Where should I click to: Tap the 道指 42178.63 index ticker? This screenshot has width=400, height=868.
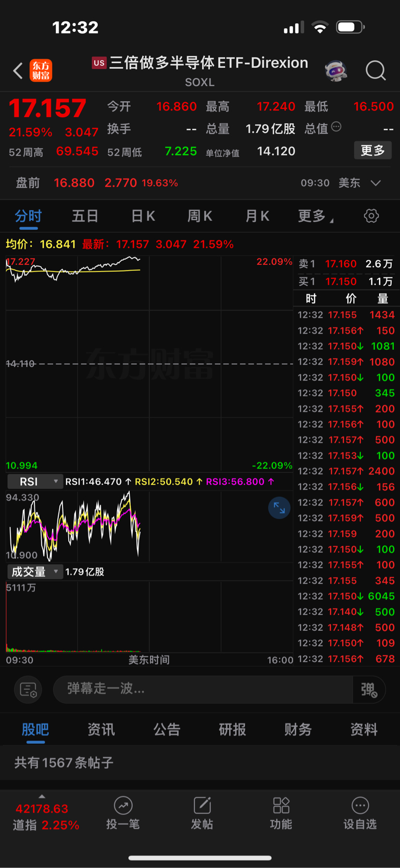click(x=46, y=817)
